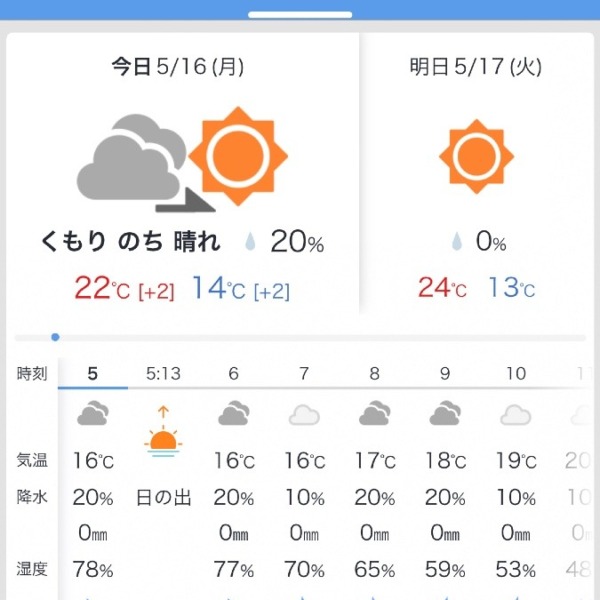
Task: Tap the large cloudy-then-sunny weather icon
Action: 182,159
